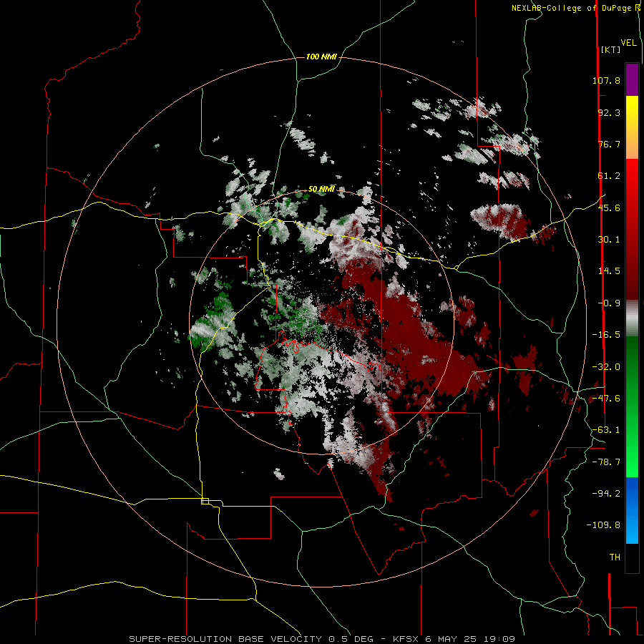Click the 61.2 value on velocity scale
The height and width of the screenshot is (644, 644).
(x=609, y=176)
